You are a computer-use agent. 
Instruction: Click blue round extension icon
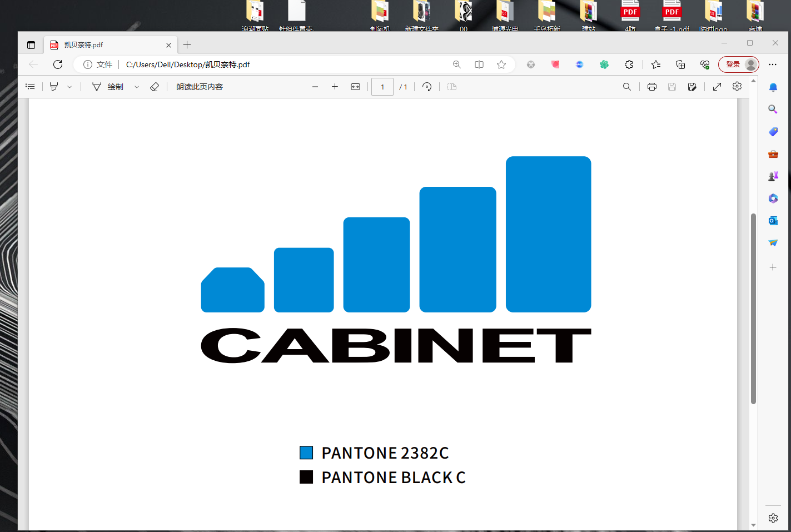pos(580,64)
